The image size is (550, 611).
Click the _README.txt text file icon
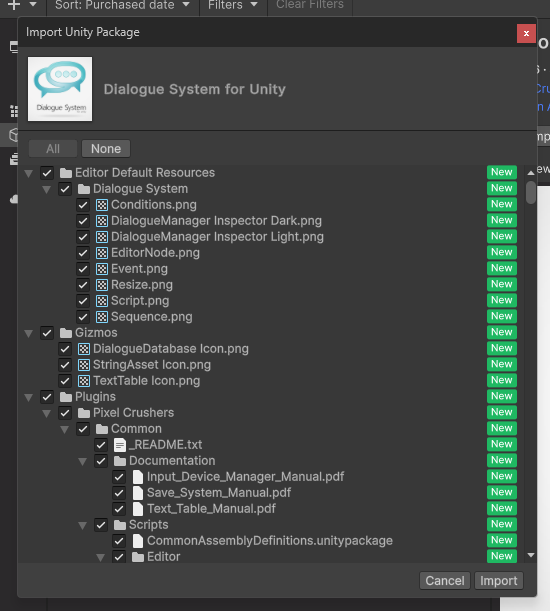(x=120, y=445)
